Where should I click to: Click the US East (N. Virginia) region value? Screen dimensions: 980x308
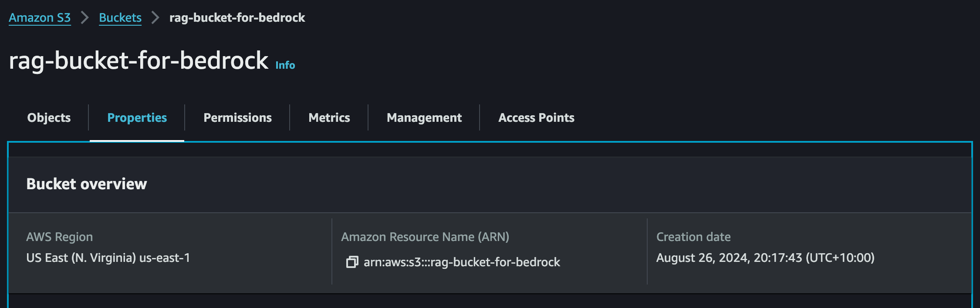[108, 258]
